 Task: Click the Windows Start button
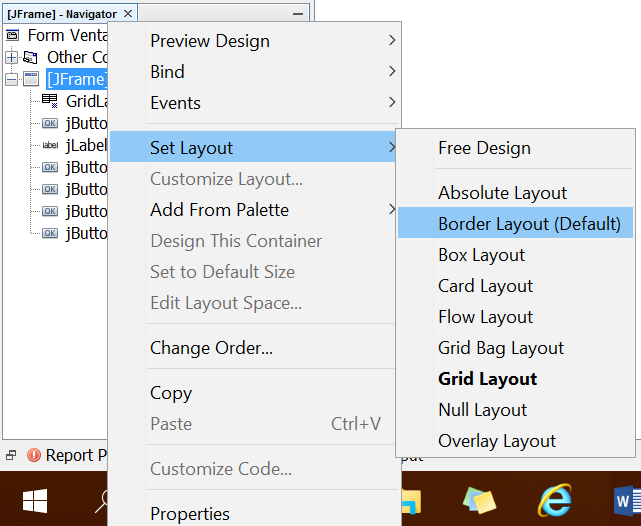point(36,499)
